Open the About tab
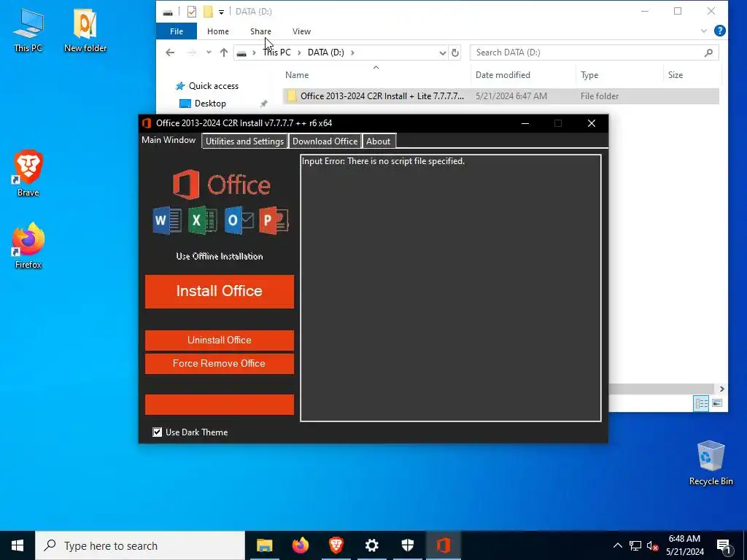 (x=379, y=141)
